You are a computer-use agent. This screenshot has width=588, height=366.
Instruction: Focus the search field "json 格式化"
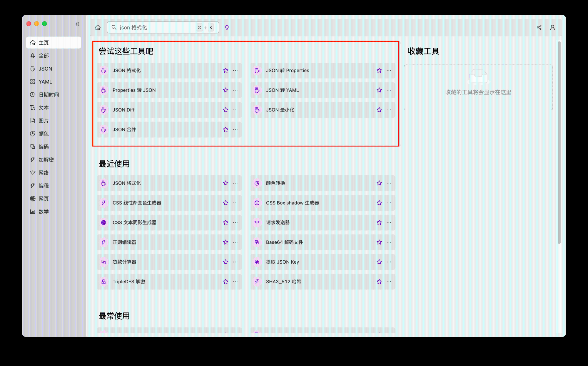pyautogui.click(x=163, y=27)
